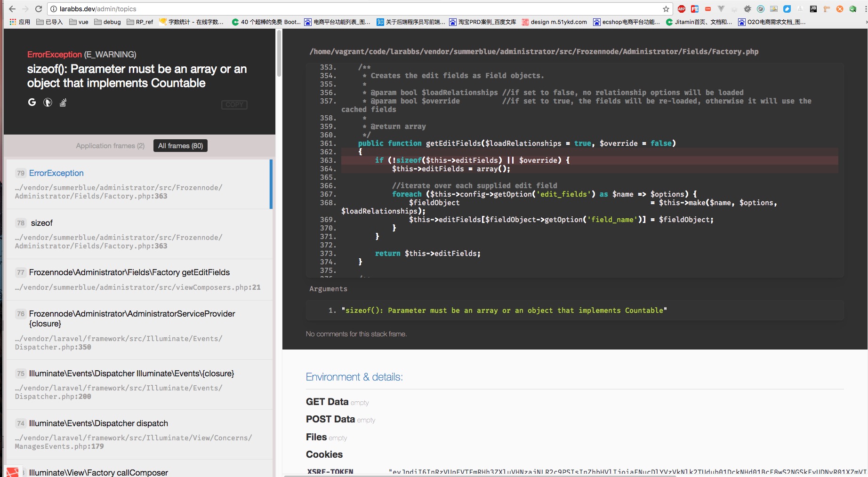Click the Files label
Image resolution: width=868 pixels, height=477 pixels.
316,437
